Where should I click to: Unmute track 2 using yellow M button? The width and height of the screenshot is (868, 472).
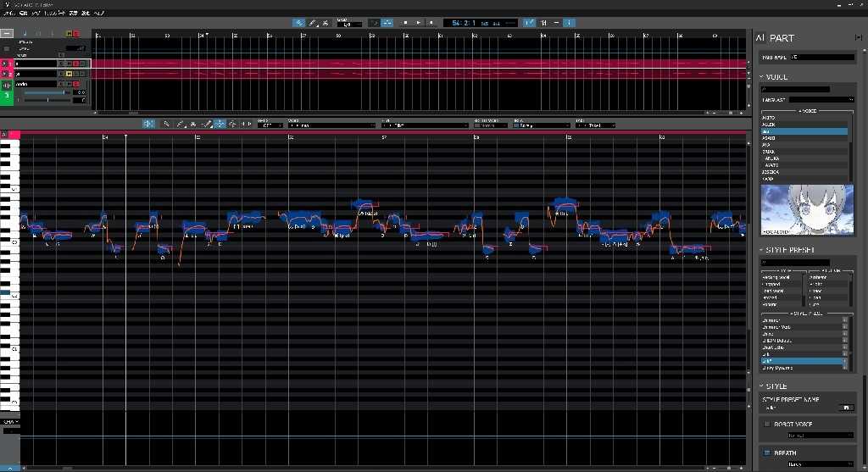70,74
